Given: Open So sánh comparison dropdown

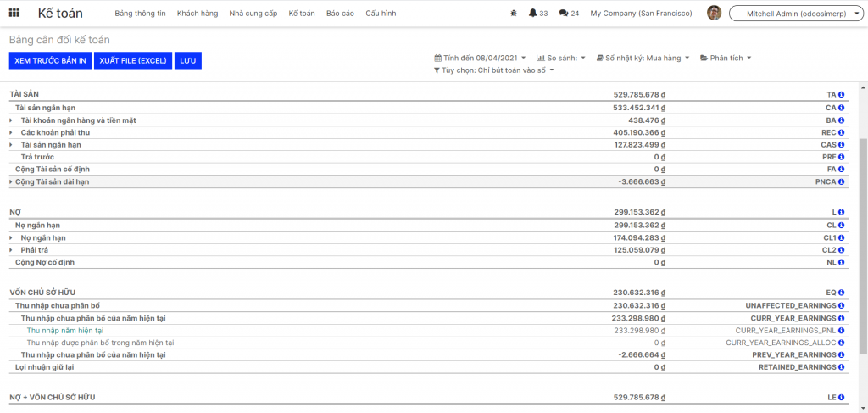Looking at the screenshot, I should pyautogui.click(x=561, y=58).
